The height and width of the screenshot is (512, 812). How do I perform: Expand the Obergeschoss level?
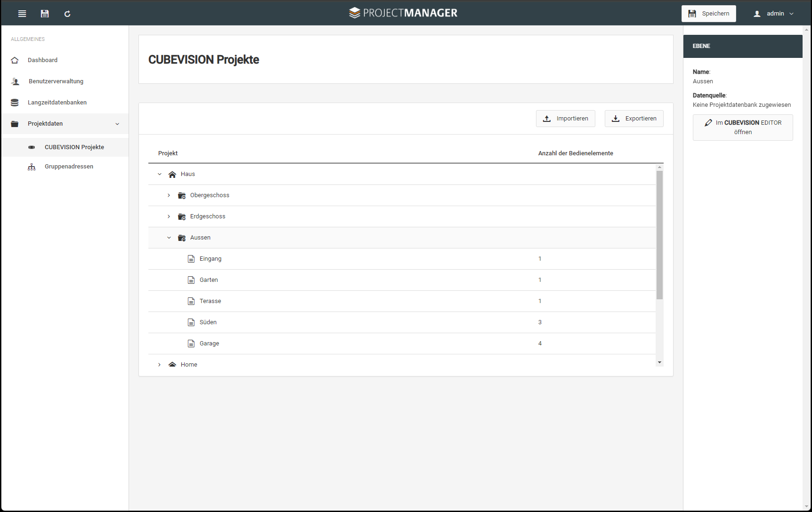(x=169, y=195)
